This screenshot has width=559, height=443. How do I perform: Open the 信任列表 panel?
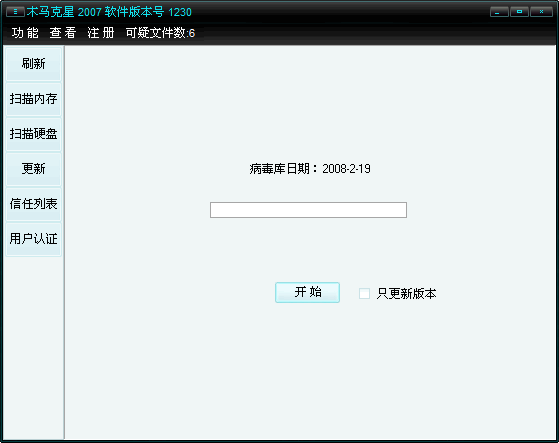coord(34,204)
